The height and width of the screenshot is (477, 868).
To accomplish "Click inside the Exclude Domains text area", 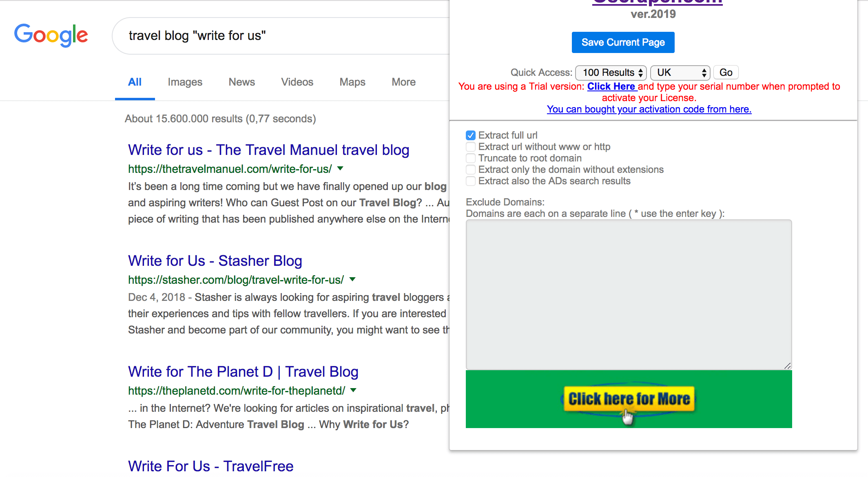I will point(629,295).
